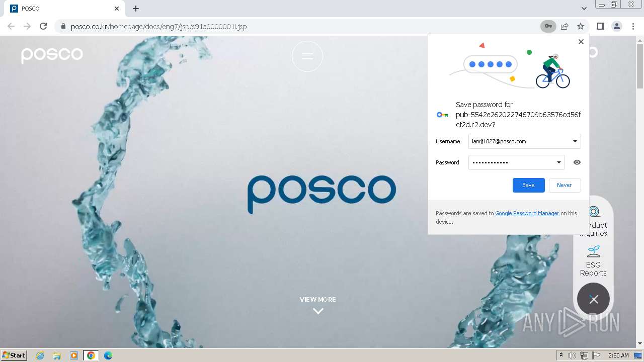Open the Chrome profile avatar

click(616, 26)
